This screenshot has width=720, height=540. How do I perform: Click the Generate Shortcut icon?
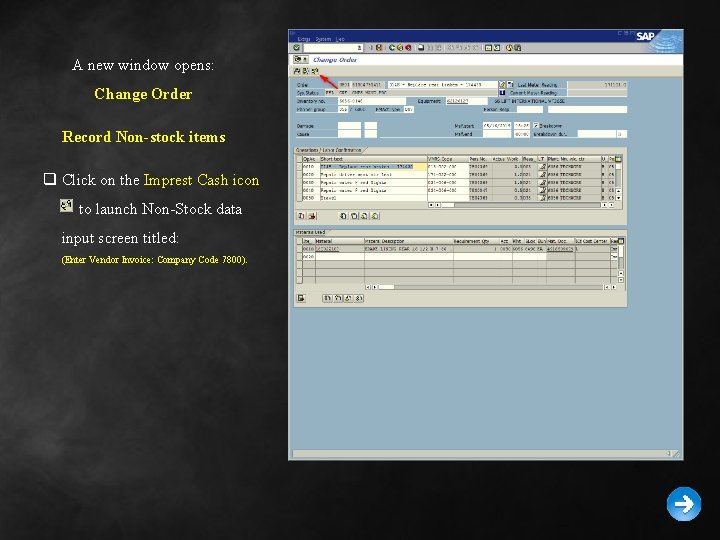click(x=497, y=48)
